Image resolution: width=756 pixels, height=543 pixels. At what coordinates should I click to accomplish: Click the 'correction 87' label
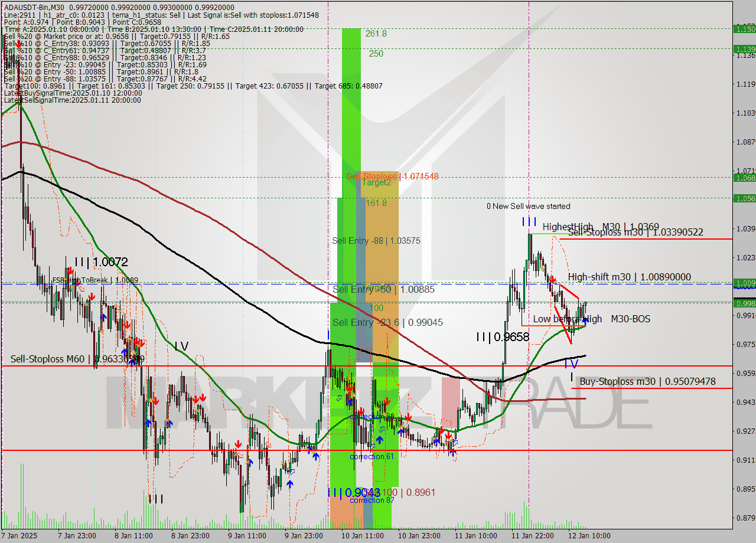pyautogui.click(x=372, y=500)
